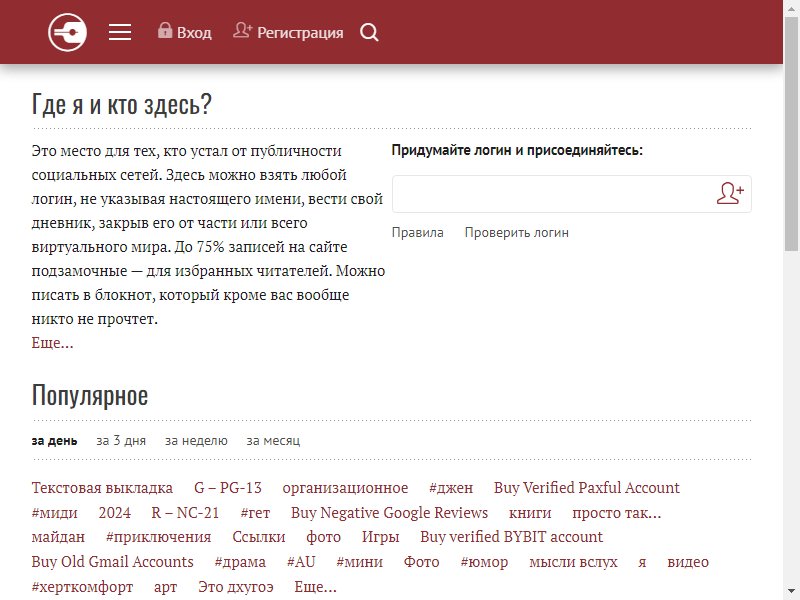
Task: Open the hamburger menu
Action: pyautogui.click(x=120, y=32)
